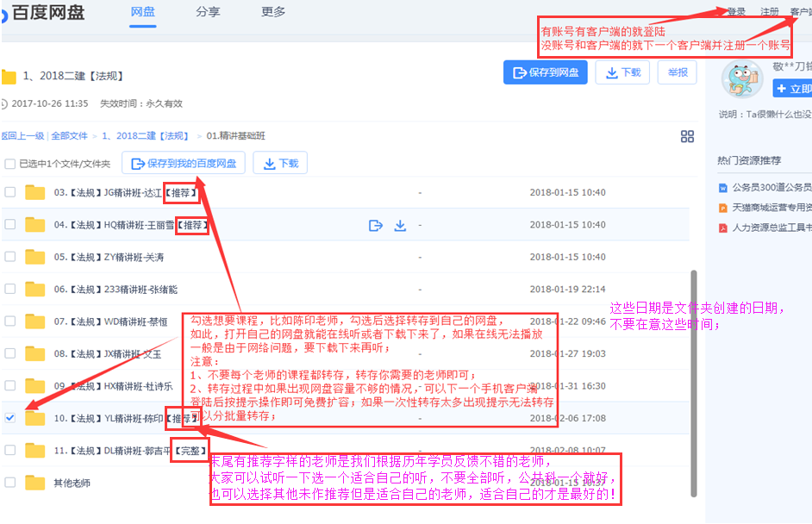
Task: Check the box for 03.JG精讲班-达江
Action: pos(9,192)
